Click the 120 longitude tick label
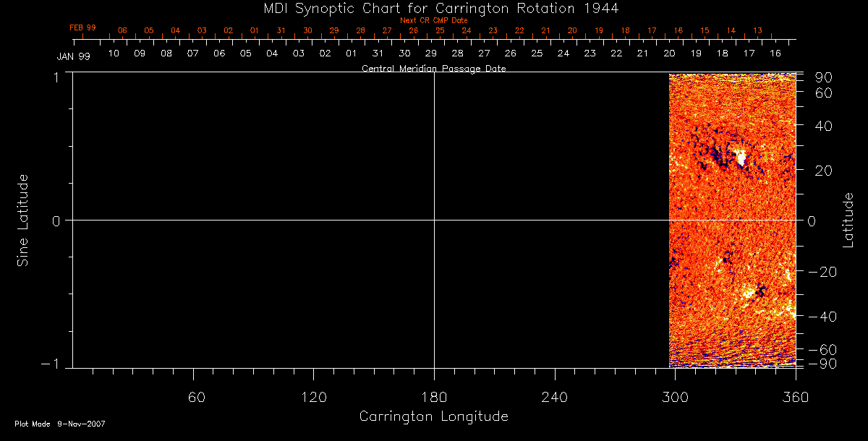This screenshot has height=441, width=868. 312,397
